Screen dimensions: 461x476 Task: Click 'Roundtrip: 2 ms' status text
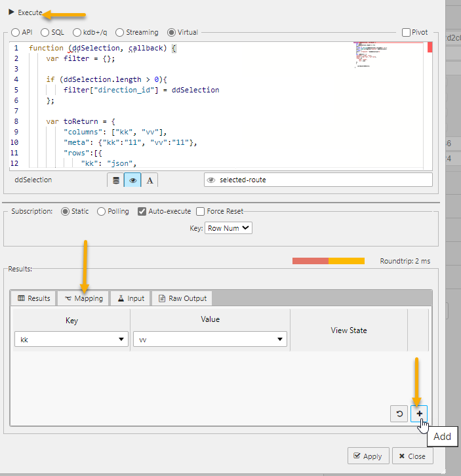pyautogui.click(x=405, y=261)
